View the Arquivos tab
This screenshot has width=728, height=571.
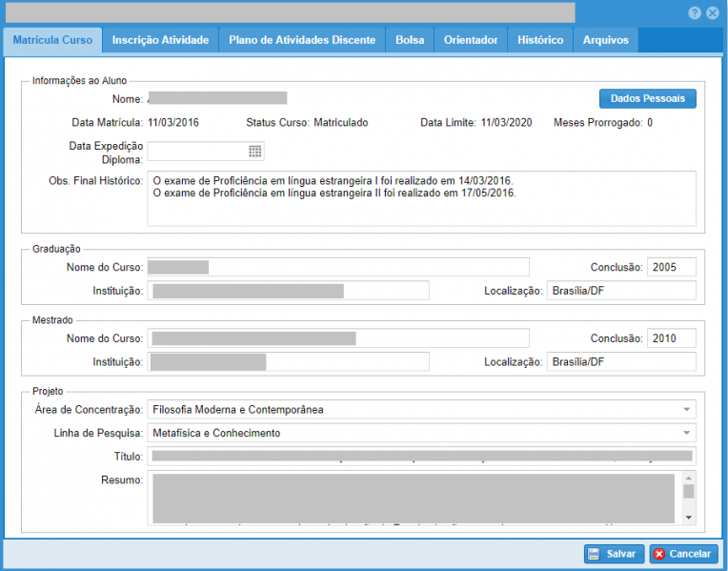605,40
